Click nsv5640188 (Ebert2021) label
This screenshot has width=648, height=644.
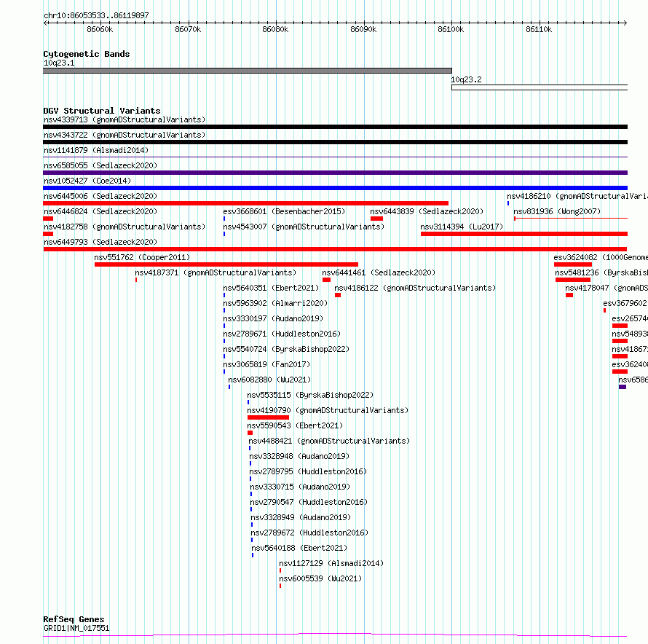coord(300,548)
